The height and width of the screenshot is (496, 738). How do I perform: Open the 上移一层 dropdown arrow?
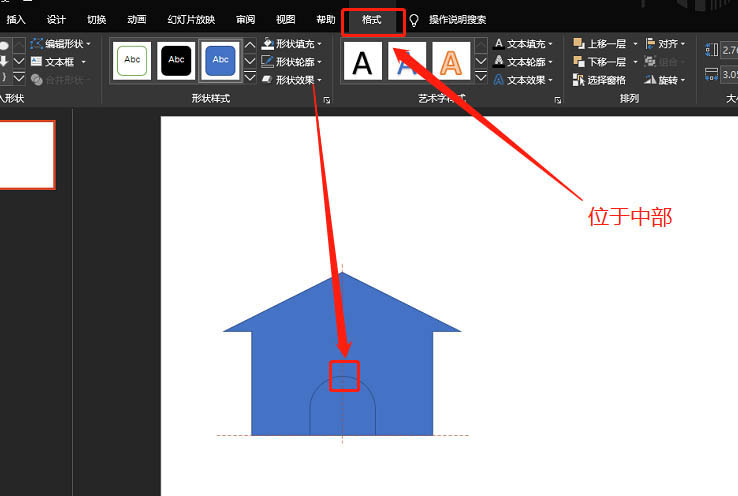[x=635, y=44]
